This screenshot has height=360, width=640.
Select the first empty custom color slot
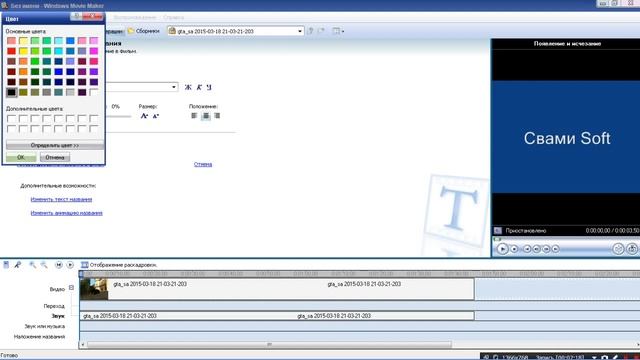click(11, 119)
